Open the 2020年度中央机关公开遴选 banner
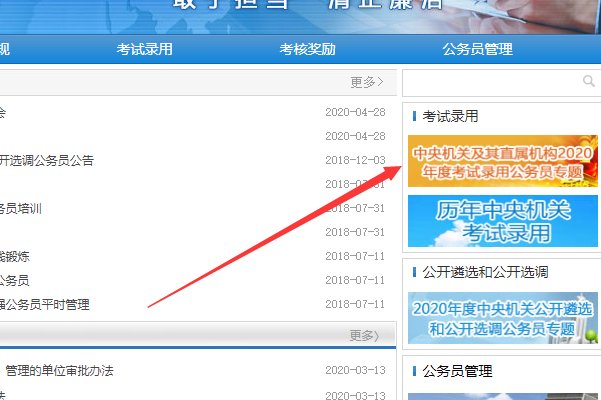601x400 pixels. [x=502, y=318]
